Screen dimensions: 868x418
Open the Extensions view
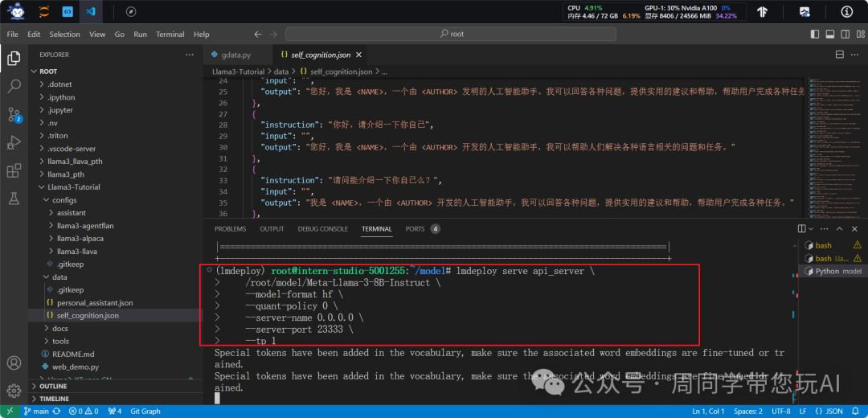[14, 171]
